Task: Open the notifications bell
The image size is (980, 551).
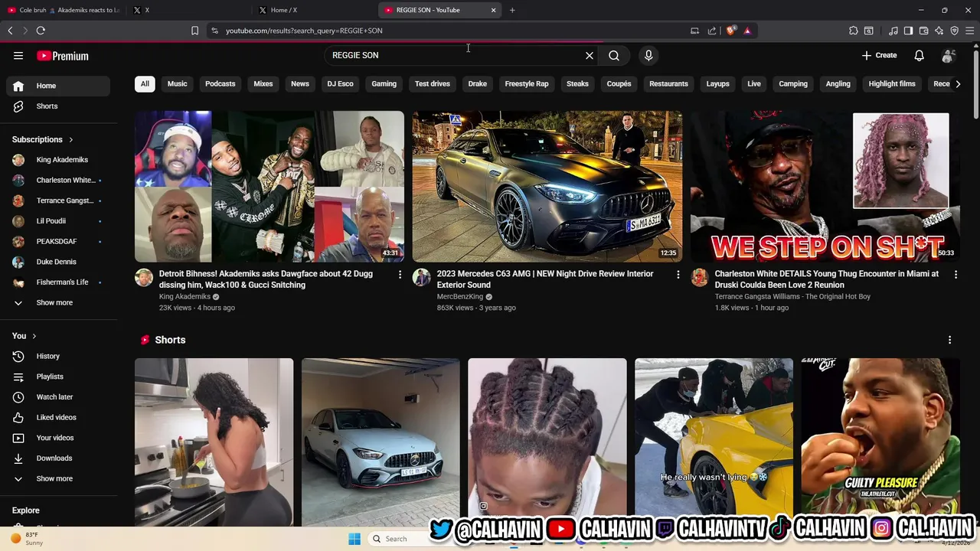Action: point(919,55)
